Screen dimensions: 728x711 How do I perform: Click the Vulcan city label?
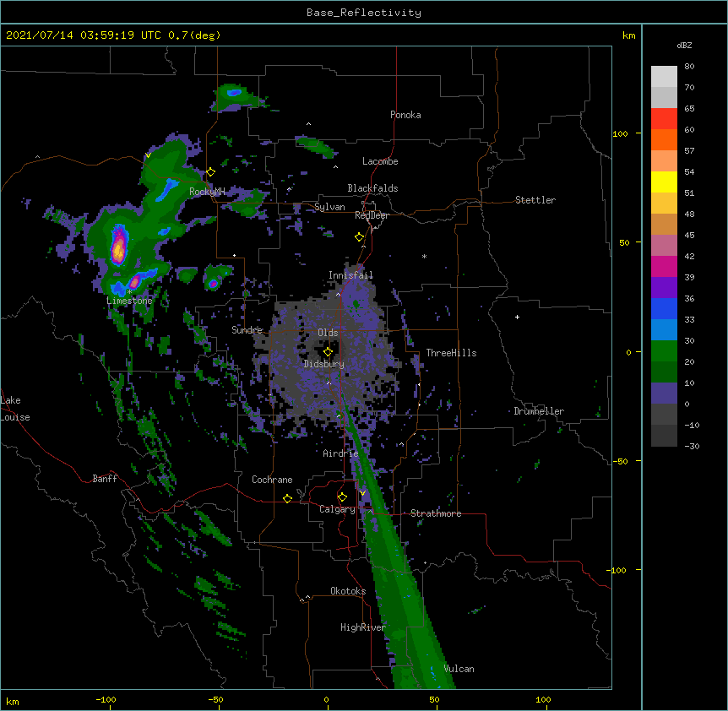point(459,669)
